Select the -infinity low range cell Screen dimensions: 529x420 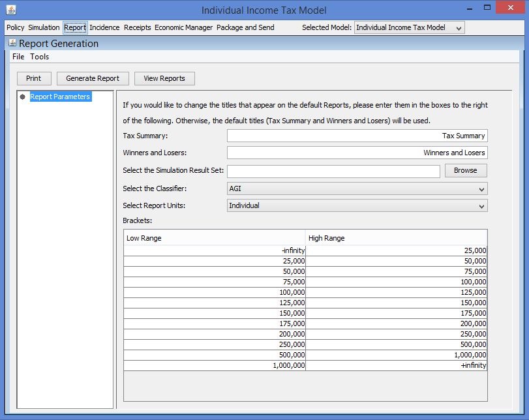[215, 250]
